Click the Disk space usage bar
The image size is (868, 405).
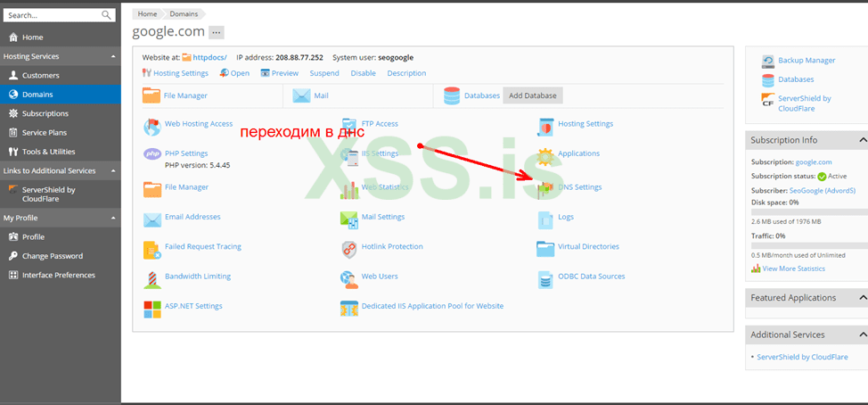pyautogui.click(x=809, y=211)
